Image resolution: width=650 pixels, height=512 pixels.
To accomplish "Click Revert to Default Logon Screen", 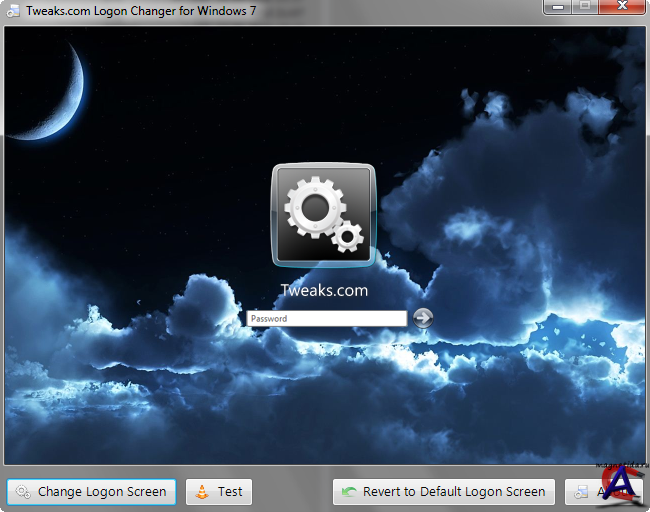I will click(444, 492).
